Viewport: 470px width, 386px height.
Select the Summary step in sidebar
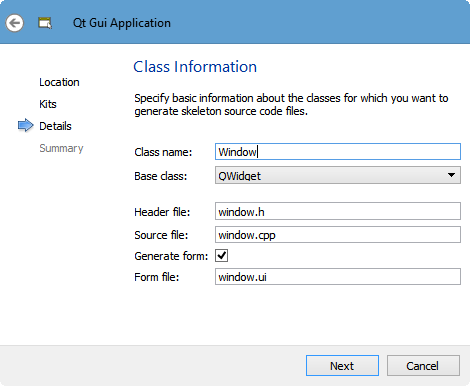pyautogui.click(x=61, y=148)
